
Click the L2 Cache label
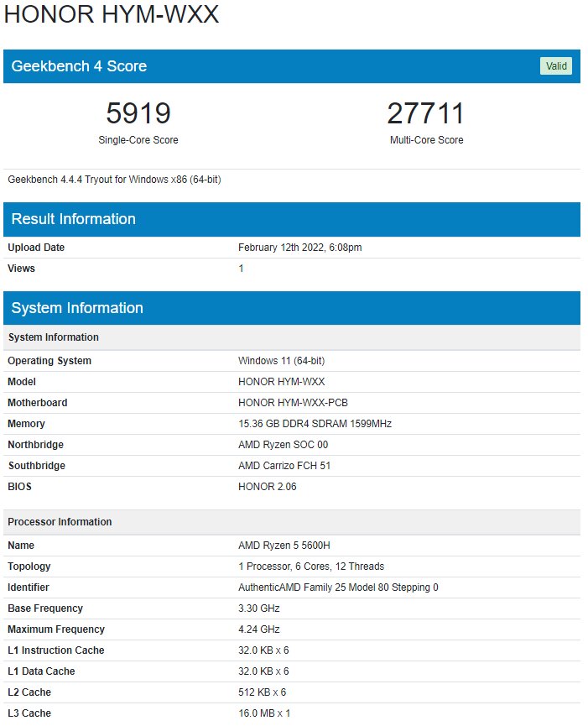pyautogui.click(x=29, y=692)
